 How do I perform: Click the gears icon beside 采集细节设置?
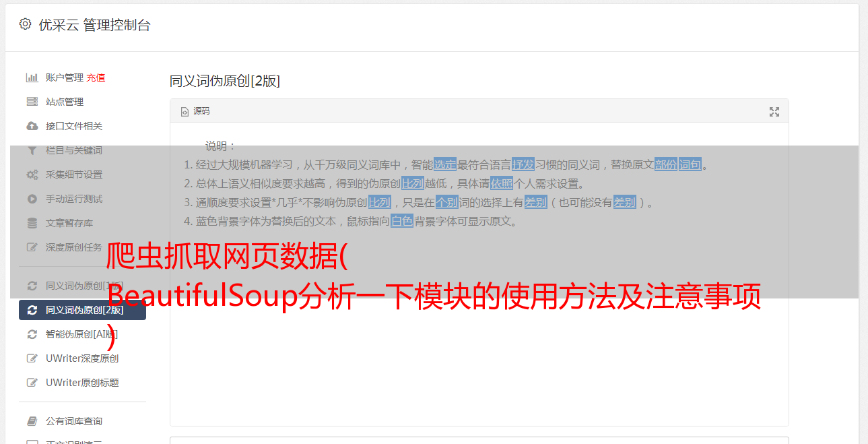32,175
